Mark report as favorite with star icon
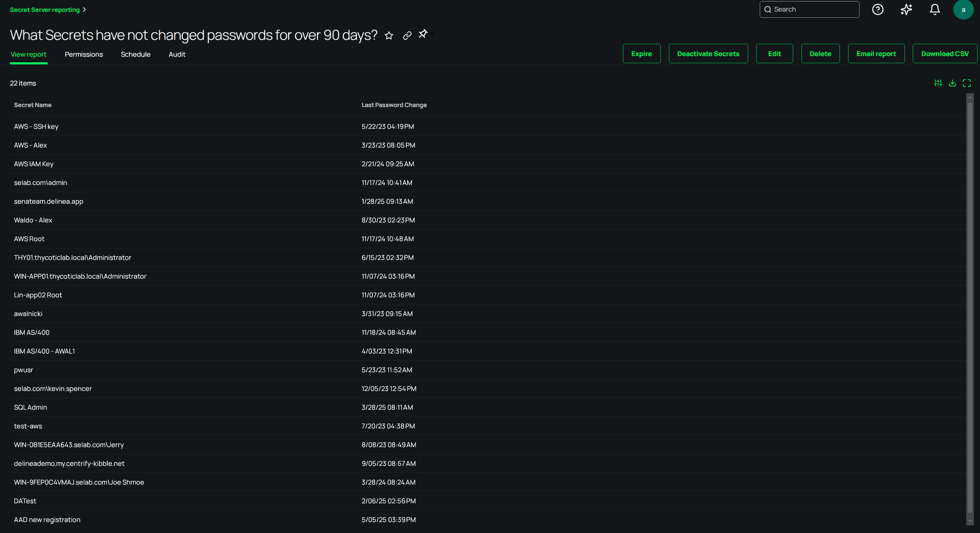The width and height of the screenshot is (980, 533). 389,36
